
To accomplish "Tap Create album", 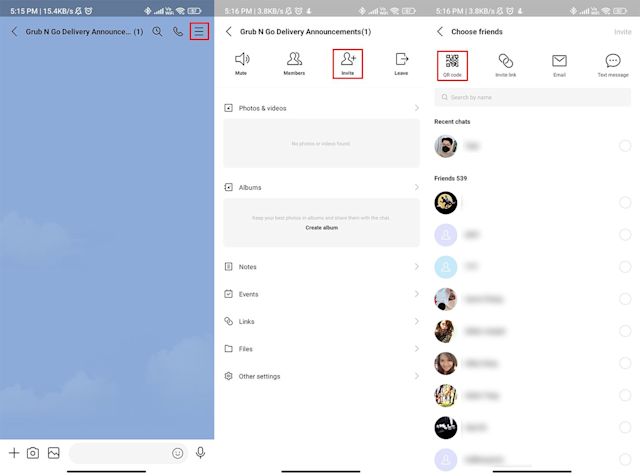I will (322, 228).
